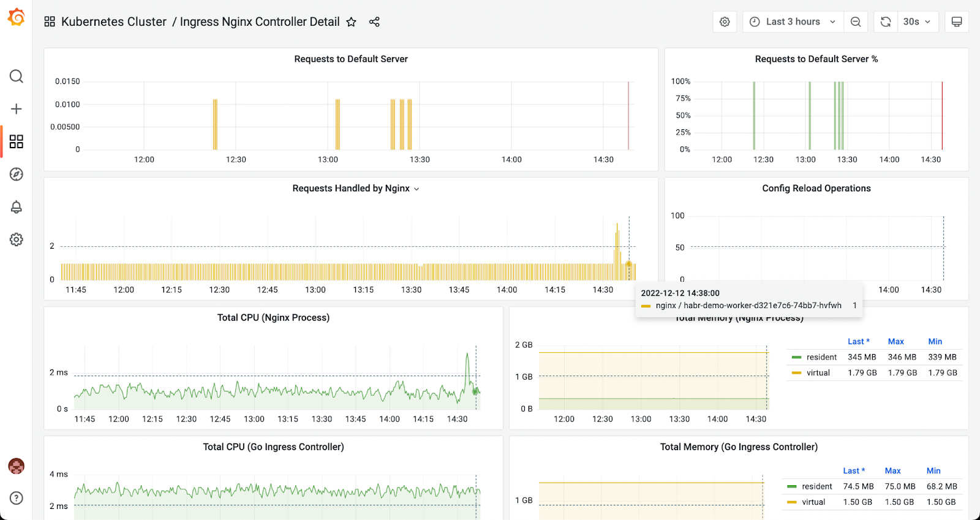
Task: Click the zoom out time range icon
Action: point(856,22)
